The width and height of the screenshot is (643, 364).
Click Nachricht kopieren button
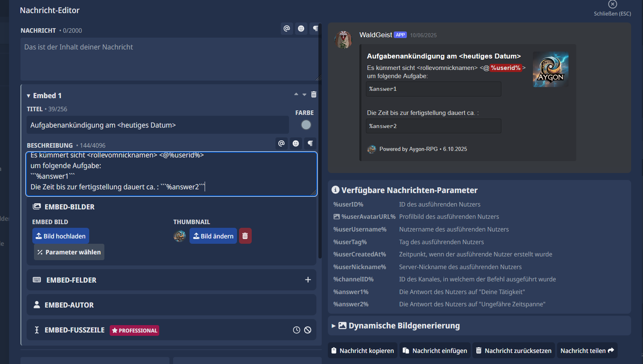click(x=363, y=351)
